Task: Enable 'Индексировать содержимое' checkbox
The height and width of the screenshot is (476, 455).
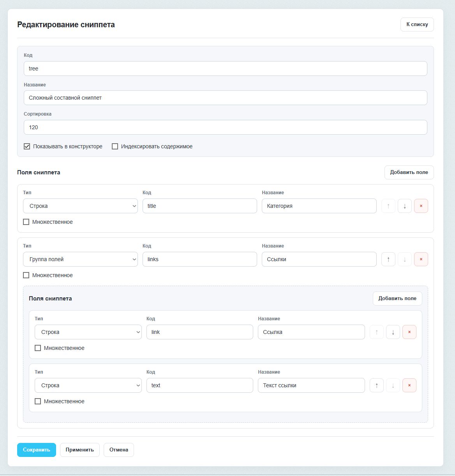Action: [115, 146]
